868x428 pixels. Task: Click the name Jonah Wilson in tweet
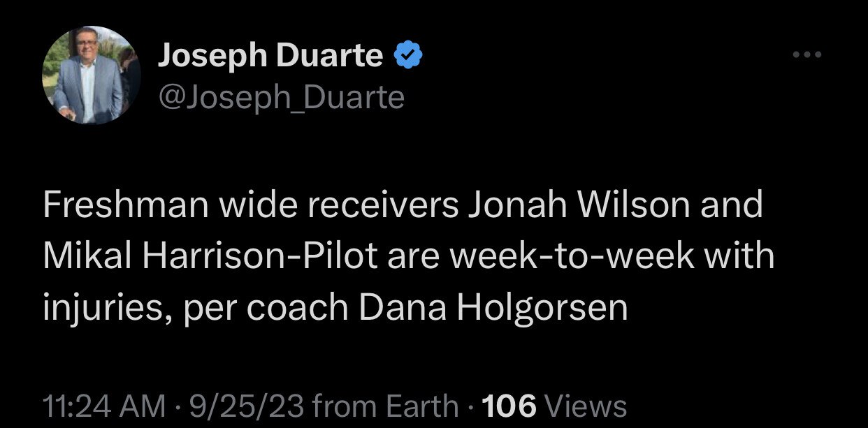(x=582, y=206)
